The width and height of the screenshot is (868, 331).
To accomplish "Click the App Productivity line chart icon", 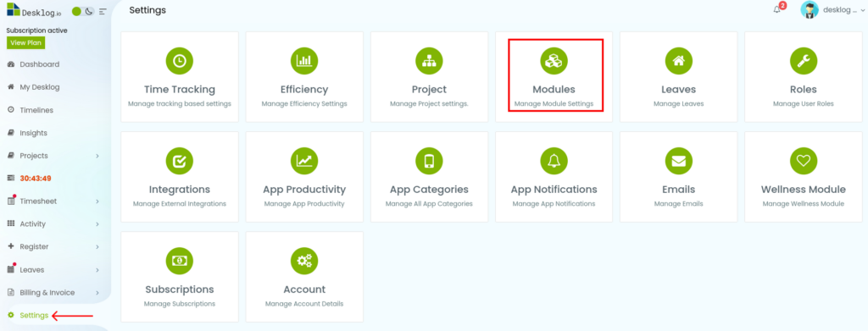I will point(304,161).
